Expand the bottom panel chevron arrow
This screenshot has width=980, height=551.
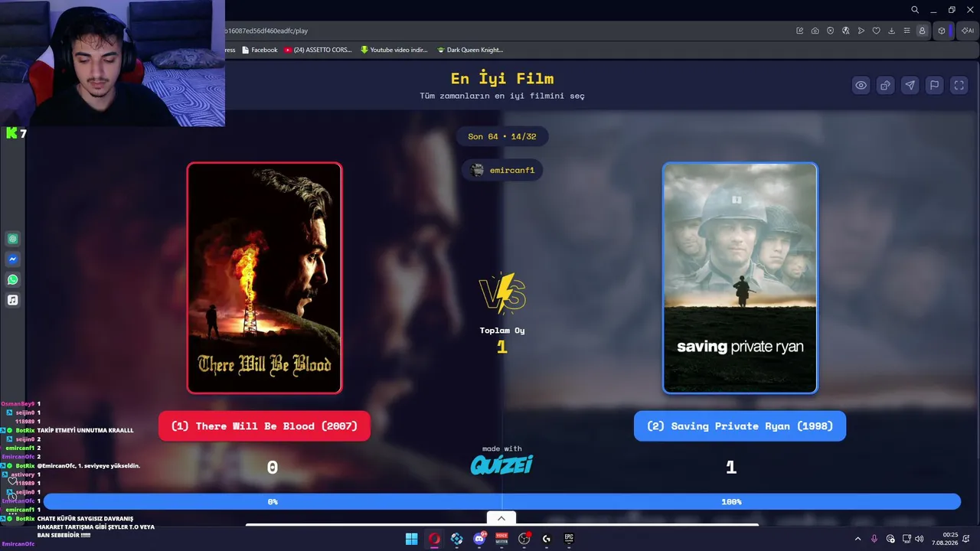coord(501,518)
